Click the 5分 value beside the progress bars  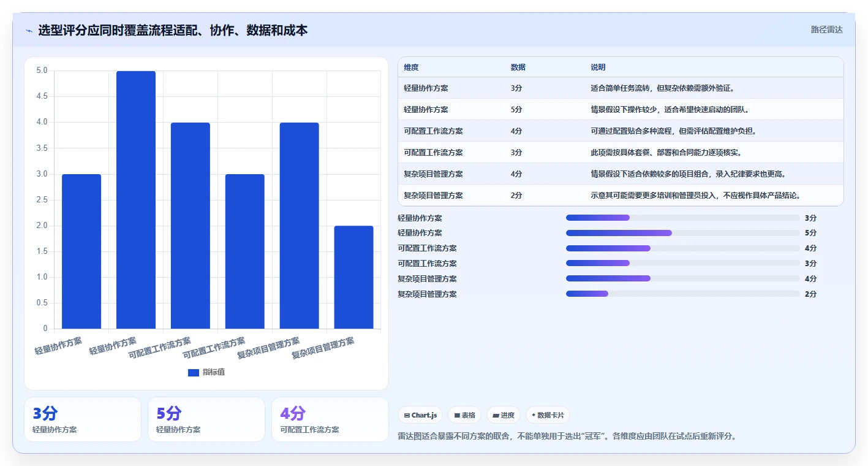[x=810, y=233]
